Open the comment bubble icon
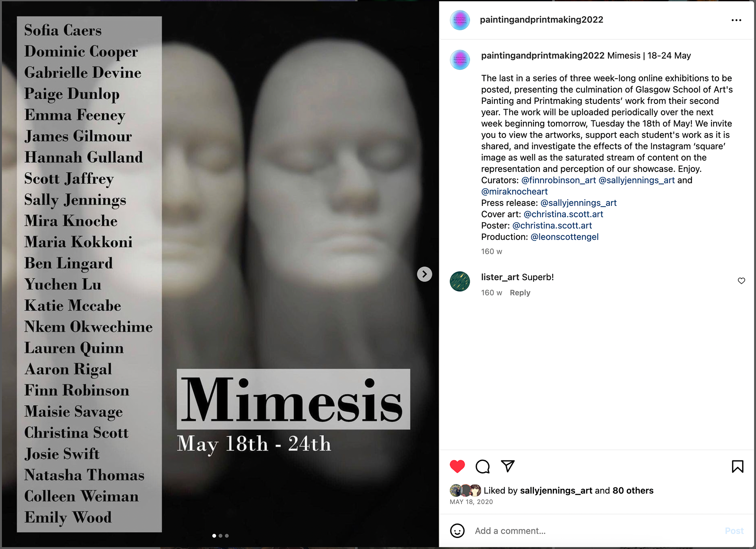Image resolution: width=756 pixels, height=549 pixels. click(482, 466)
